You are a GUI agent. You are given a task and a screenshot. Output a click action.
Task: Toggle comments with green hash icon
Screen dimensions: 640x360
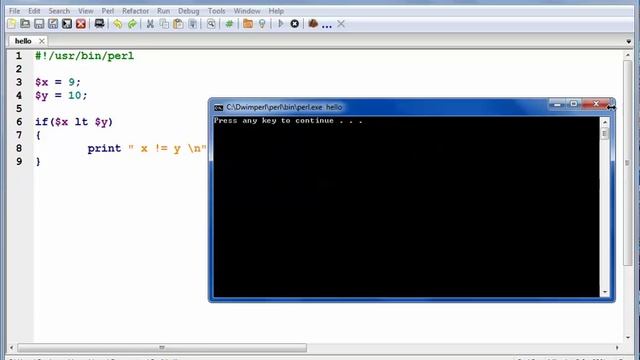point(229,24)
